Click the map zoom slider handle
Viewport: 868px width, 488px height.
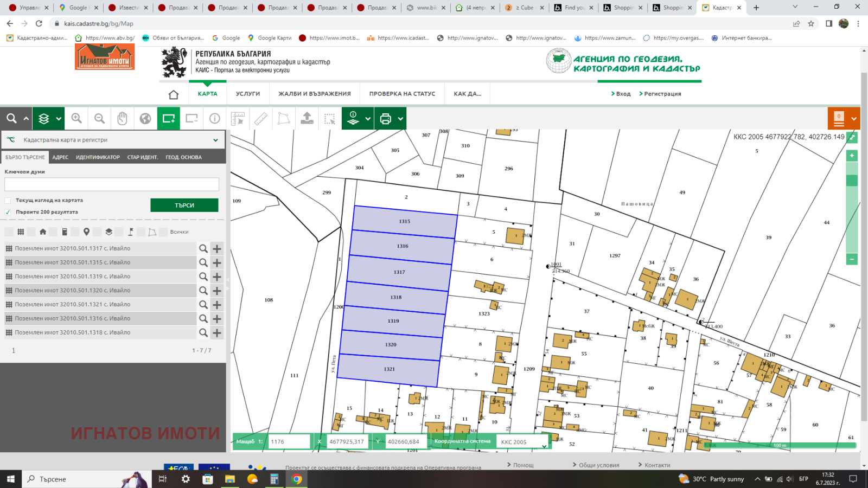click(x=852, y=181)
